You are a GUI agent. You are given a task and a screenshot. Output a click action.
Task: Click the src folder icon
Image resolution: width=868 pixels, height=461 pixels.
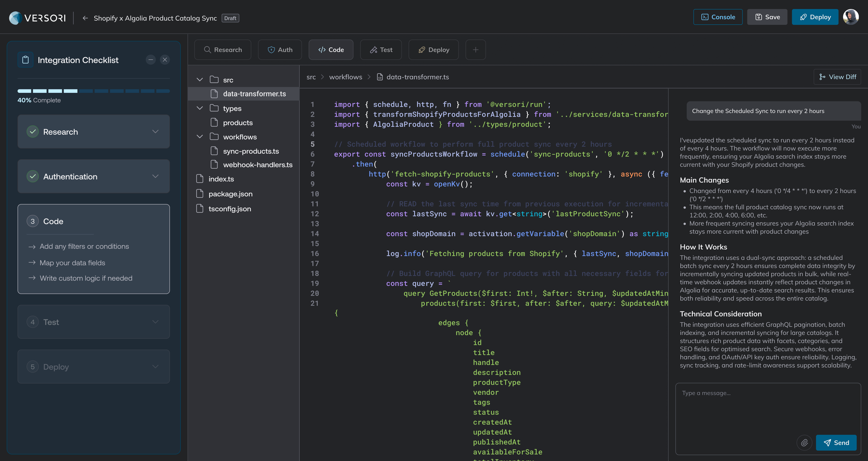click(x=214, y=80)
